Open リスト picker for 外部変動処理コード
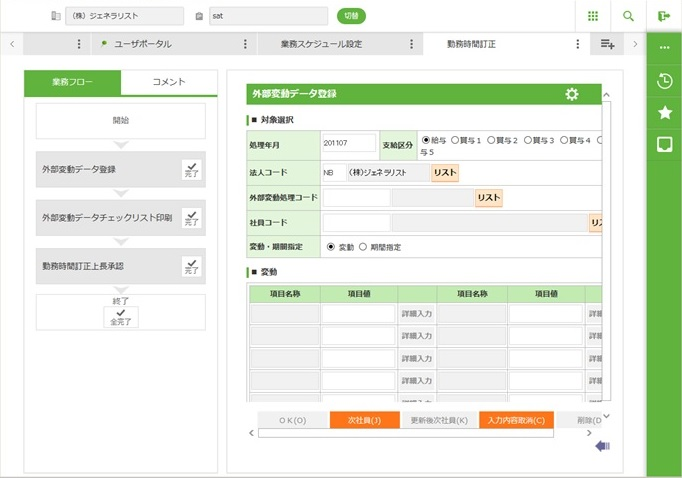The height and width of the screenshot is (478, 682). (x=488, y=198)
